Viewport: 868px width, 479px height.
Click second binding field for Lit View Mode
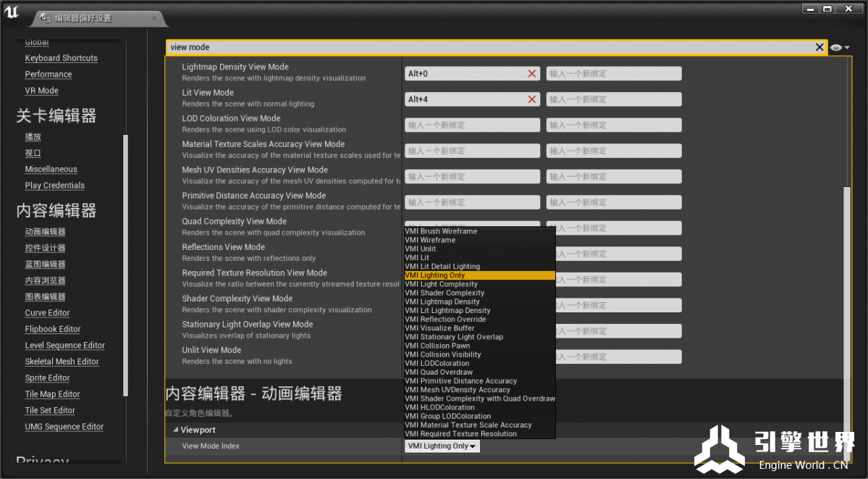pos(614,99)
